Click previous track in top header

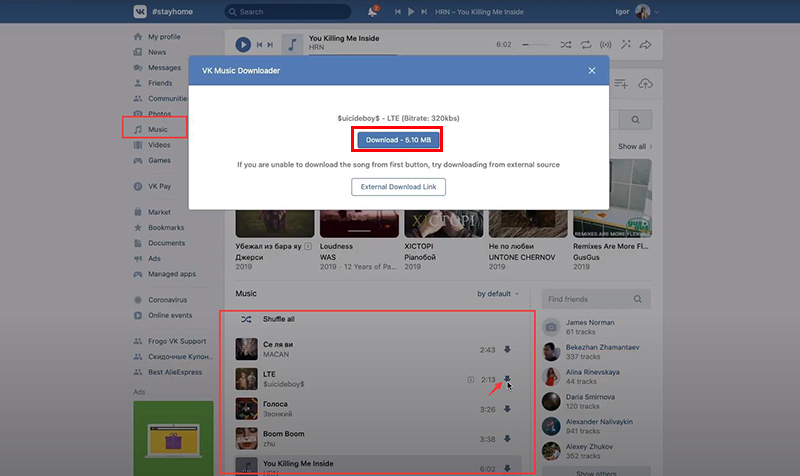pyautogui.click(x=397, y=12)
